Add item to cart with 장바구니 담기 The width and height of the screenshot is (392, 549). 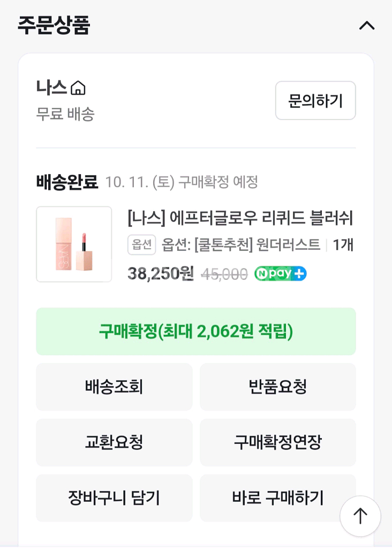(x=114, y=498)
